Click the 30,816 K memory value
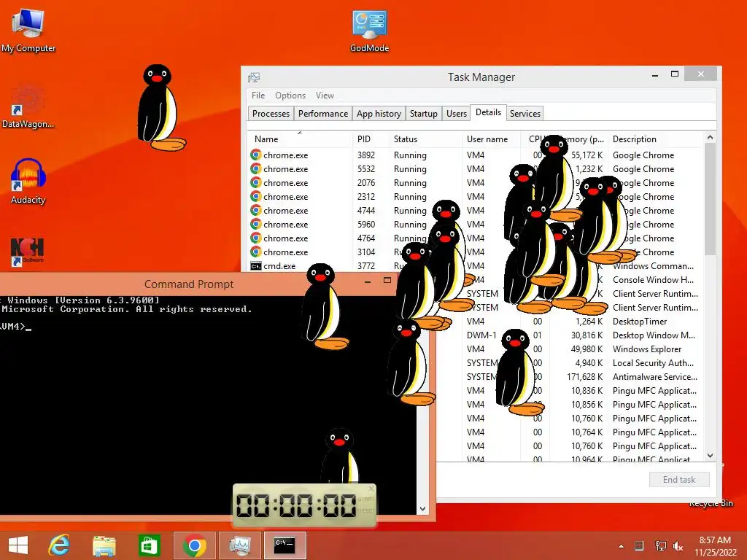Screen dimensions: 747x560 587,335
